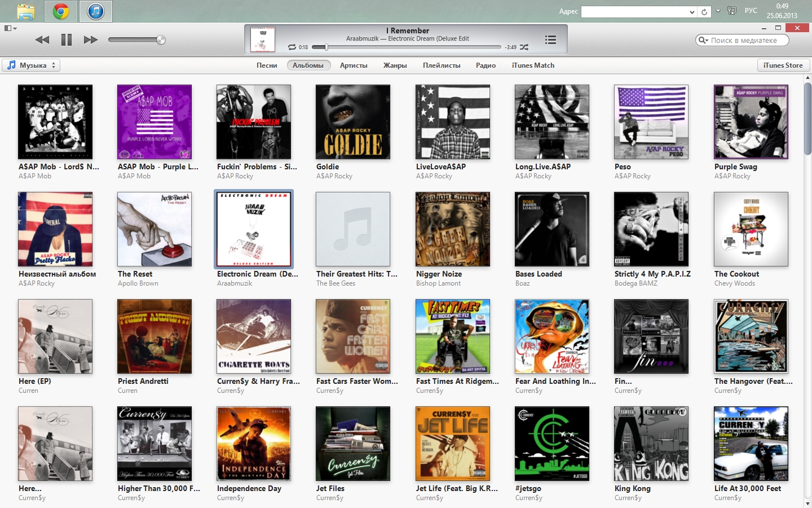Expand the Музыка library selector
812x508 pixels.
(31, 65)
